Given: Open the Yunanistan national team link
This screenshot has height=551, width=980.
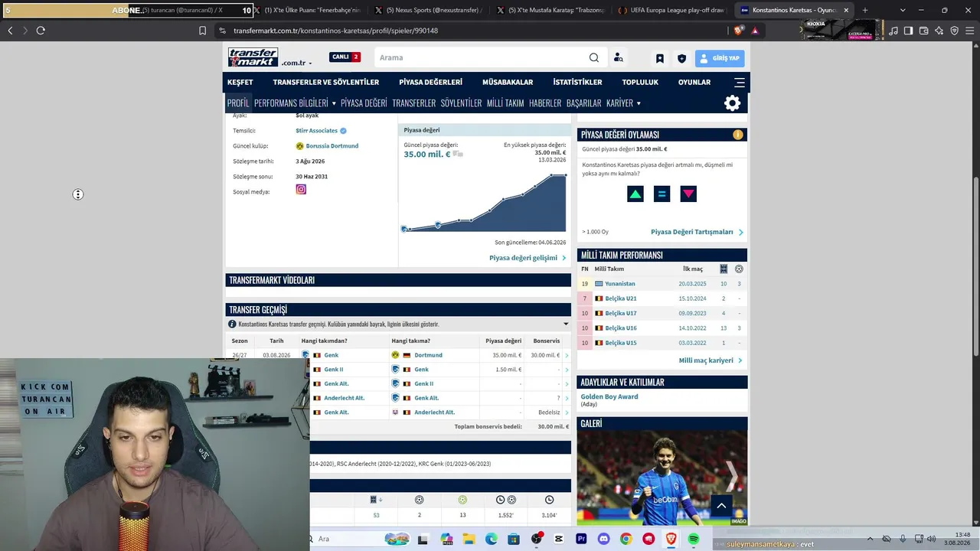Looking at the screenshot, I should coord(620,284).
